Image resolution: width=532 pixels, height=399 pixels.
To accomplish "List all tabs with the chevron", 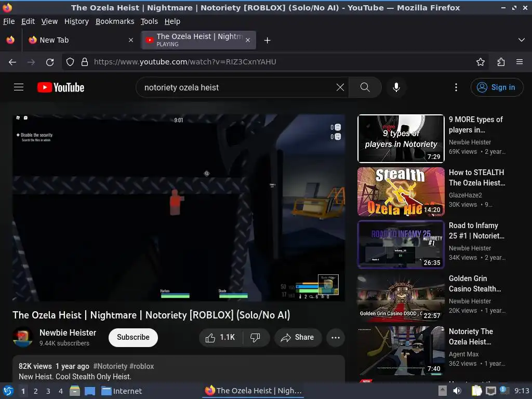I will click(522, 40).
